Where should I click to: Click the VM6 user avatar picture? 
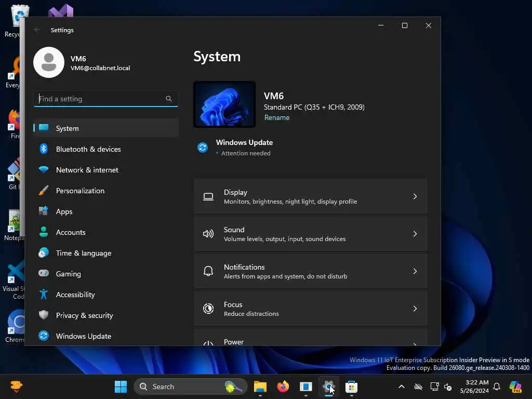click(x=49, y=62)
